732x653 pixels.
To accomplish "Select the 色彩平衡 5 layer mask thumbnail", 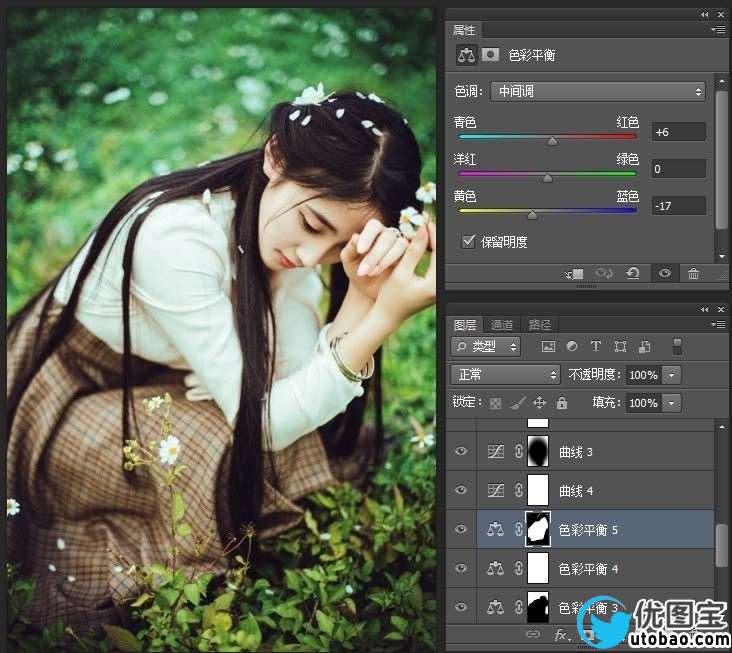I will (x=538, y=529).
